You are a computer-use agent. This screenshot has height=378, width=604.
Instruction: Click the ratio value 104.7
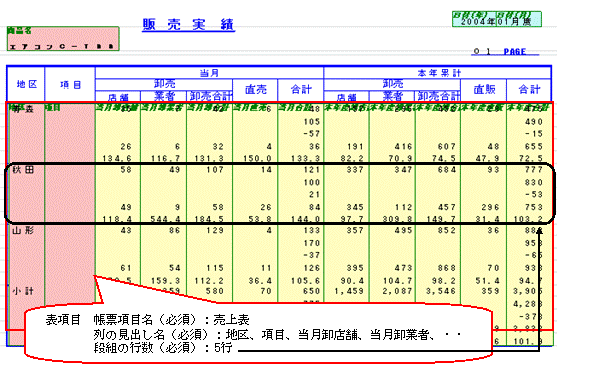tap(398, 281)
